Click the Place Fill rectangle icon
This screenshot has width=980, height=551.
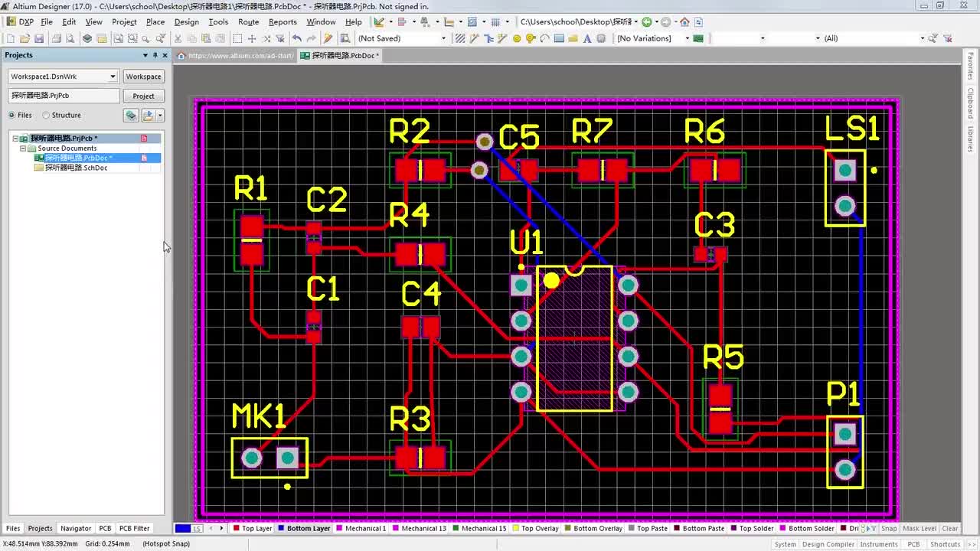click(559, 38)
